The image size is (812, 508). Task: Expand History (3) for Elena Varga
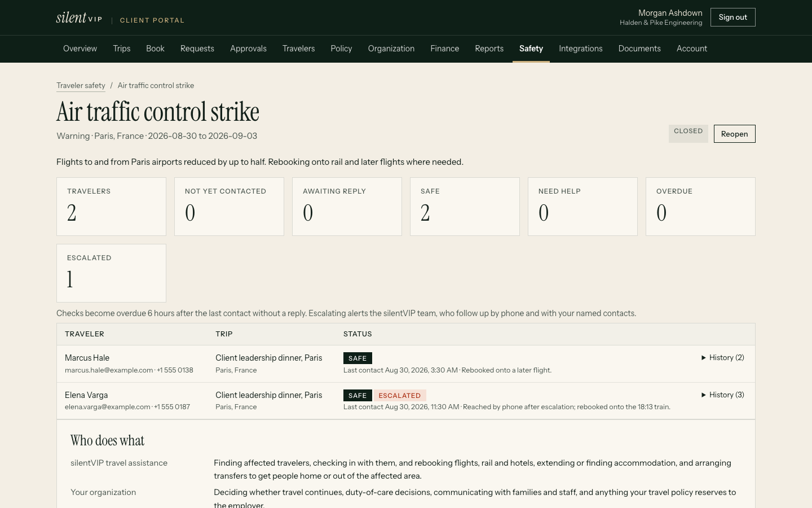pos(722,395)
